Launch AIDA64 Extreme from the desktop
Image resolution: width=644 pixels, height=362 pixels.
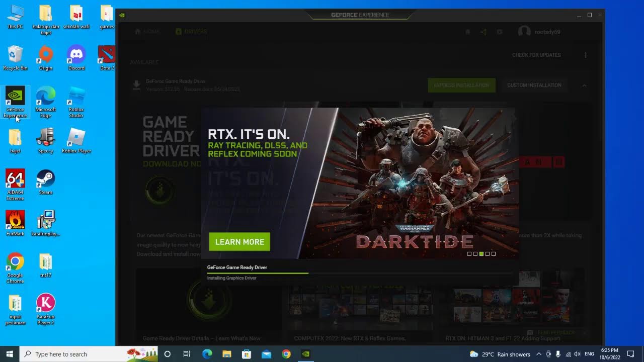(x=15, y=185)
